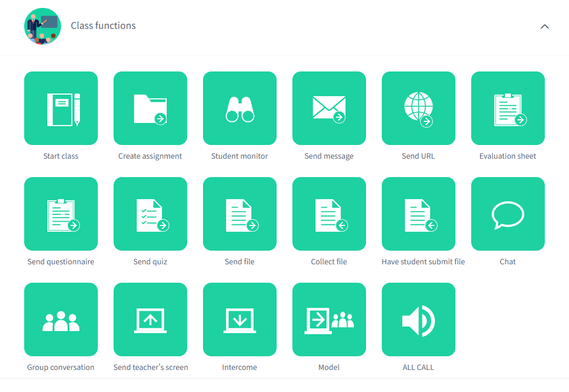
Task: Open Student monitor binoculars icon
Action: pyautogui.click(x=240, y=108)
